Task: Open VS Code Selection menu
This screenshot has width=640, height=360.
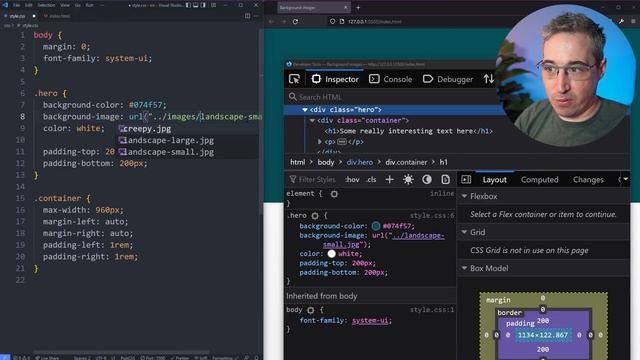Action: tap(46, 5)
